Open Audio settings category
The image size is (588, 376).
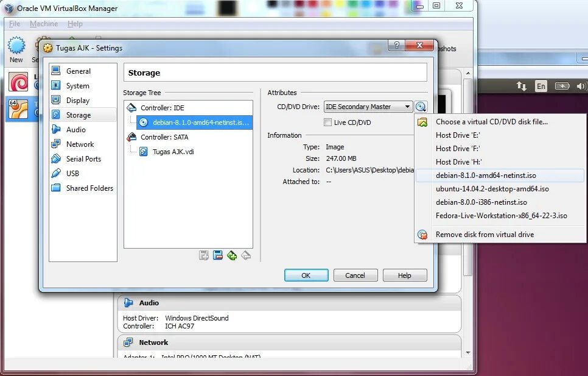point(83,129)
